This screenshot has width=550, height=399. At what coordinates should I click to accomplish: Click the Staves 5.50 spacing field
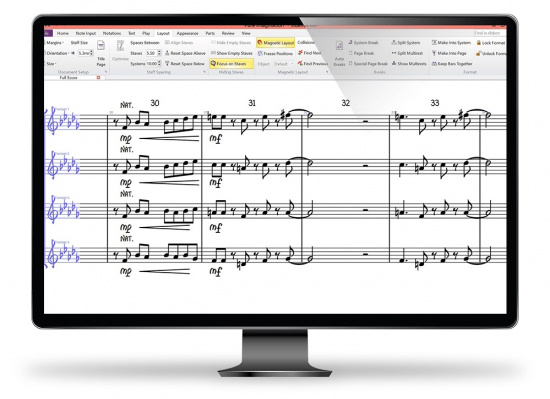(151, 53)
